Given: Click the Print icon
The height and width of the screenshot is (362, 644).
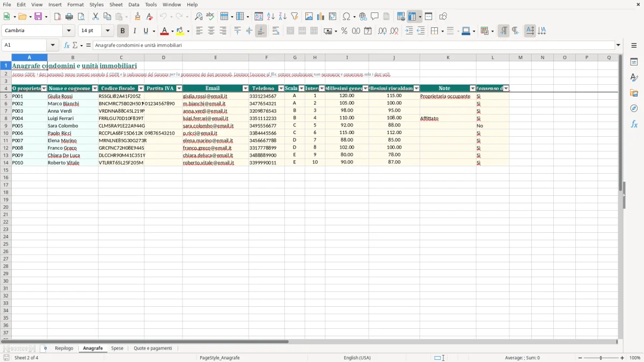Looking at the screenshot, I should point(69,17).
